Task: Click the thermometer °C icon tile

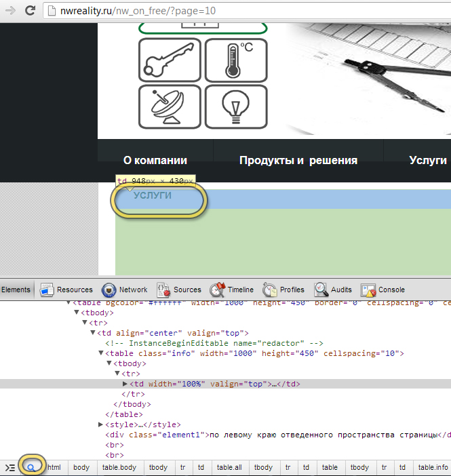Action: (x=236, y=60)
